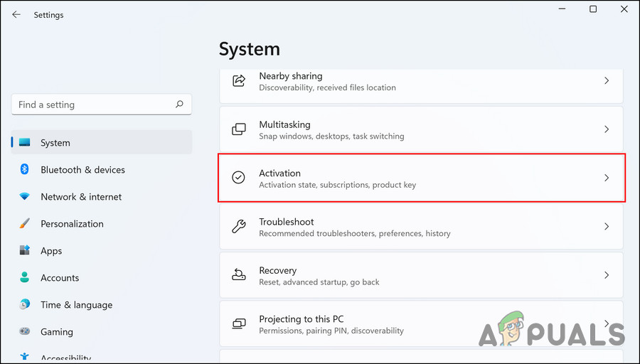The height and width of the screenshot is (364, 640).
Task: Click Projecting to this PC icon
Action: click(x=239, y=323)
